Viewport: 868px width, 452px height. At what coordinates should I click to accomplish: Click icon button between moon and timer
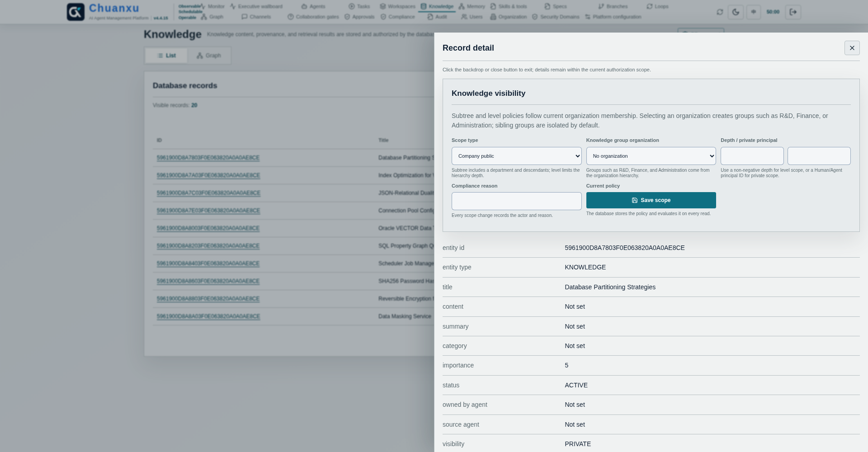(x=754, y=12)
